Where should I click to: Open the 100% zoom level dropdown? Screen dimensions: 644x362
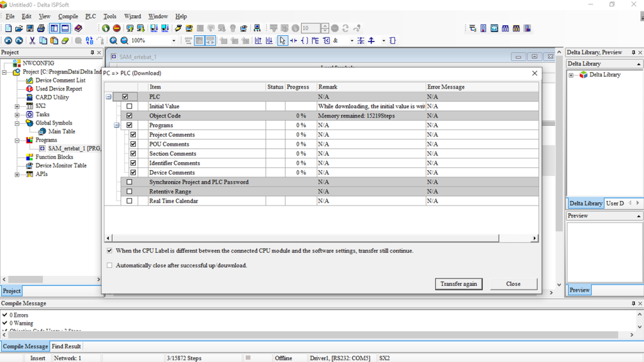[x=174, y=41]
